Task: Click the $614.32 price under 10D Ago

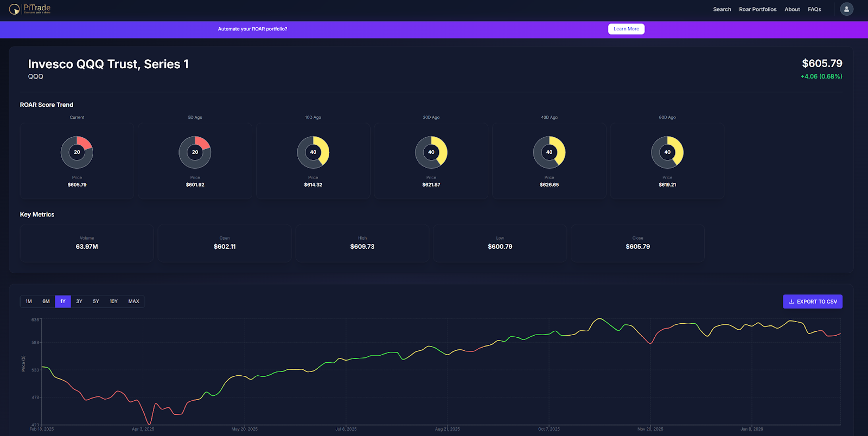Action: (x=313, y=185)
